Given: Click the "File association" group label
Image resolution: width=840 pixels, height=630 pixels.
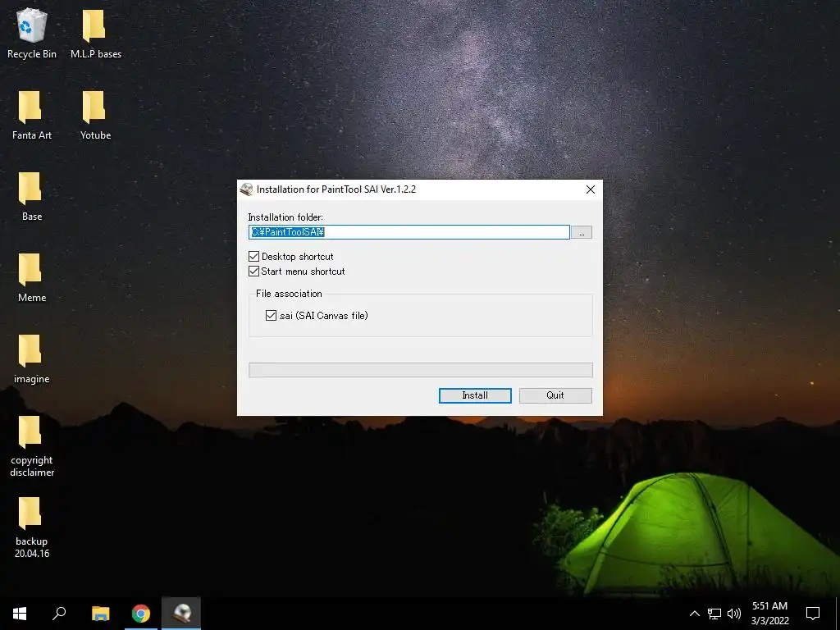Looking at the screenshot, I should tap(289, 294).
